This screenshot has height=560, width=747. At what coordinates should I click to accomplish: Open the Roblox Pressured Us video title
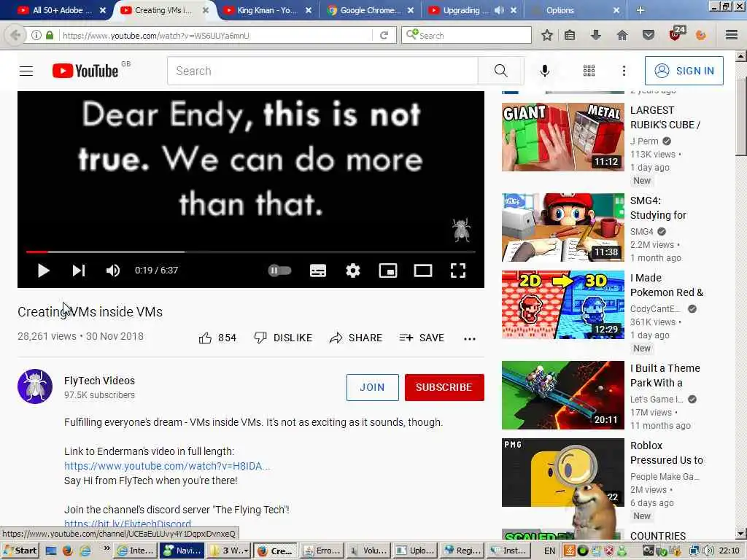tap(667, 453)
